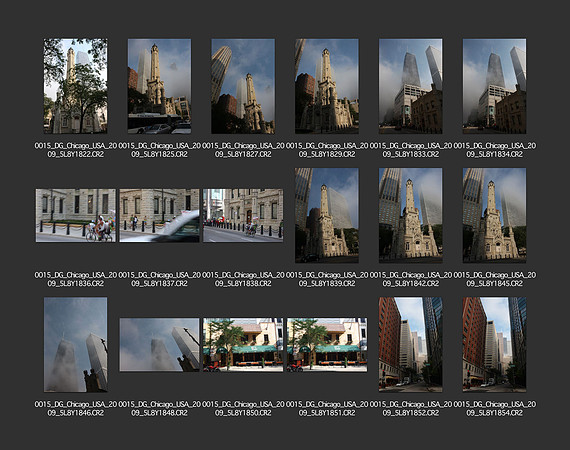Screen dimensions: 570x450
Task: Select water tower thumbnail 5L8Y1845.CR2
Action: click(x=494, y=215)
